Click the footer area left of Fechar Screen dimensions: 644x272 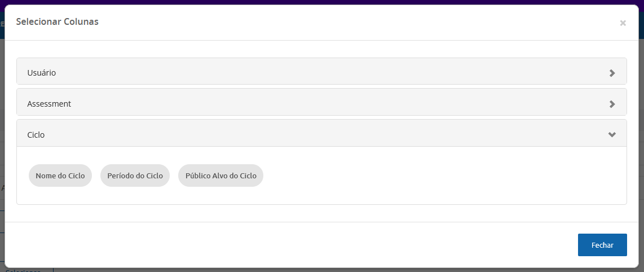282,245
